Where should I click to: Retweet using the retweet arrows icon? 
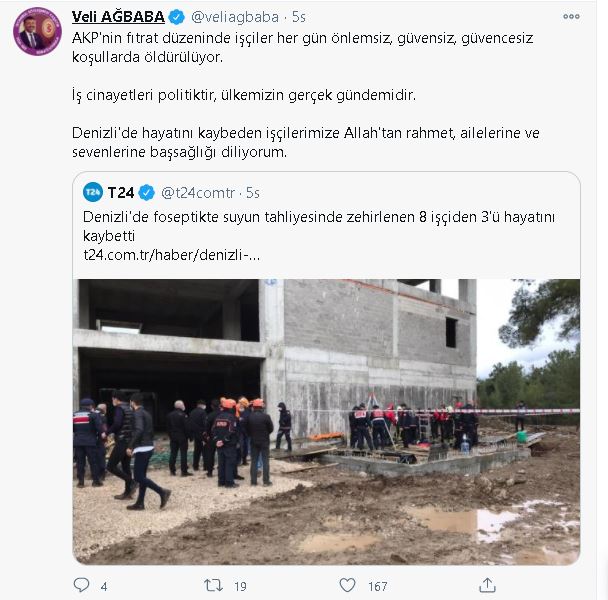214,585
